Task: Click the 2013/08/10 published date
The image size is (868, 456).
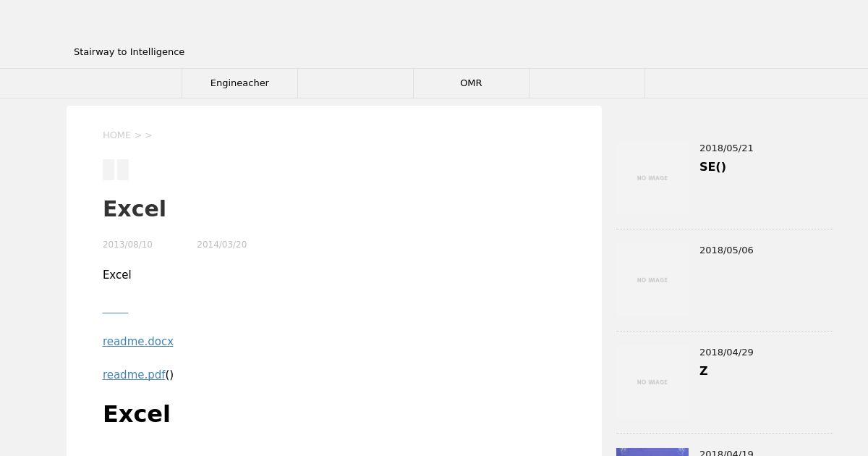Action: pyautogui.click(x=127, y=245)
